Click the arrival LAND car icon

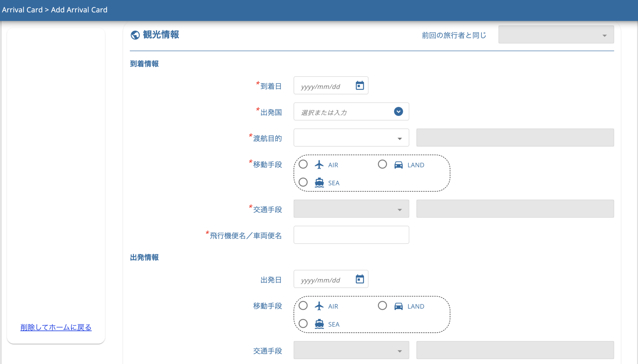[398, 165]
